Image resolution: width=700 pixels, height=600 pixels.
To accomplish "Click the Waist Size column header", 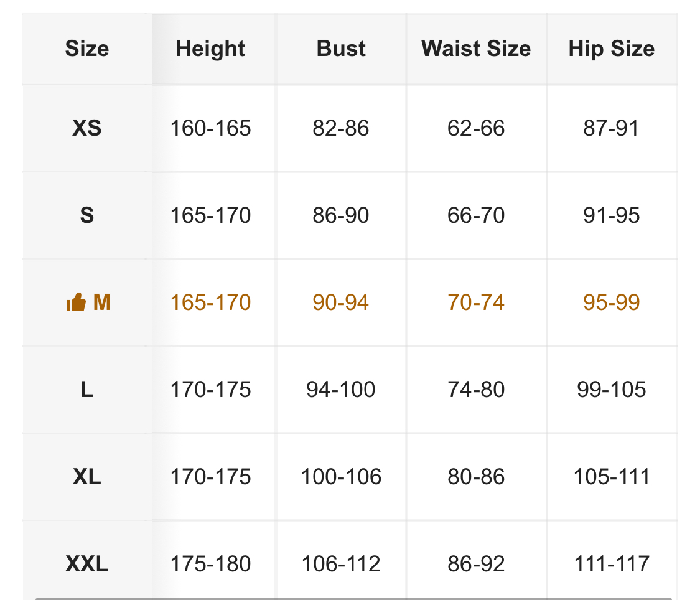I will [x=476, y=49].
